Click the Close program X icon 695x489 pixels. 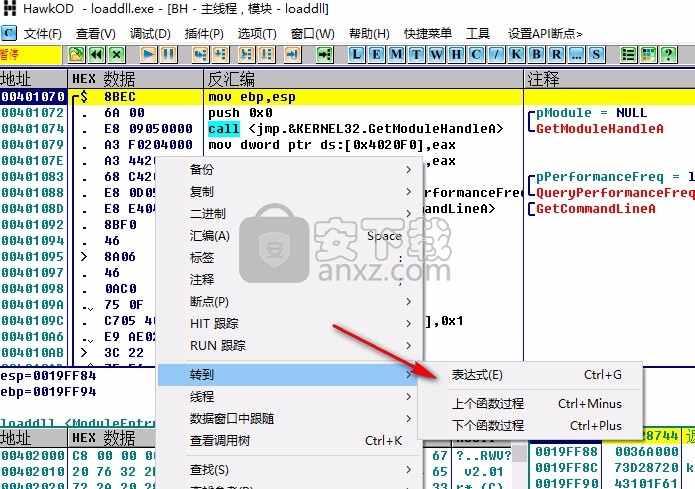point(117,55)
